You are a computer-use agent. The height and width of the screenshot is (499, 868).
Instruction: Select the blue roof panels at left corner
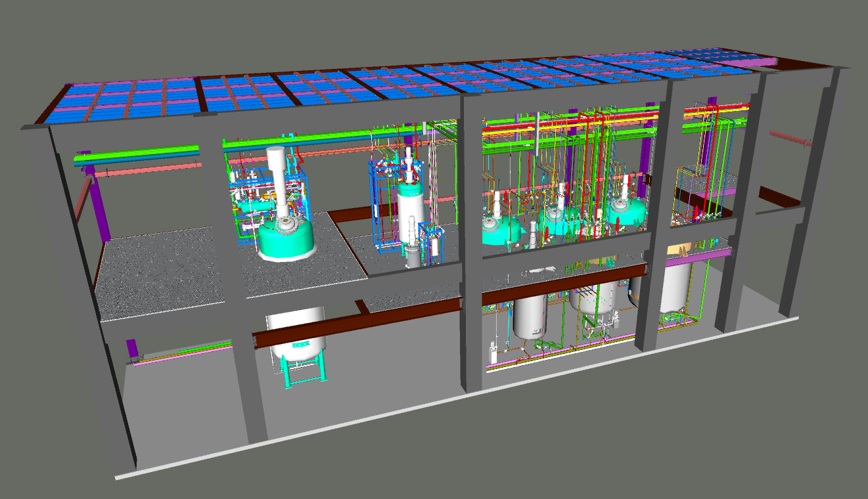[x=118, y=102]
